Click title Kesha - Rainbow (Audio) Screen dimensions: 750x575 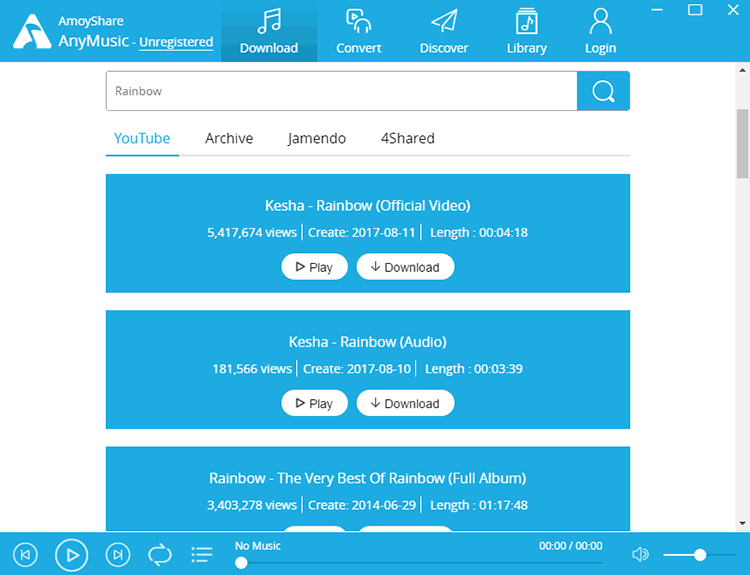click(367, 342)
